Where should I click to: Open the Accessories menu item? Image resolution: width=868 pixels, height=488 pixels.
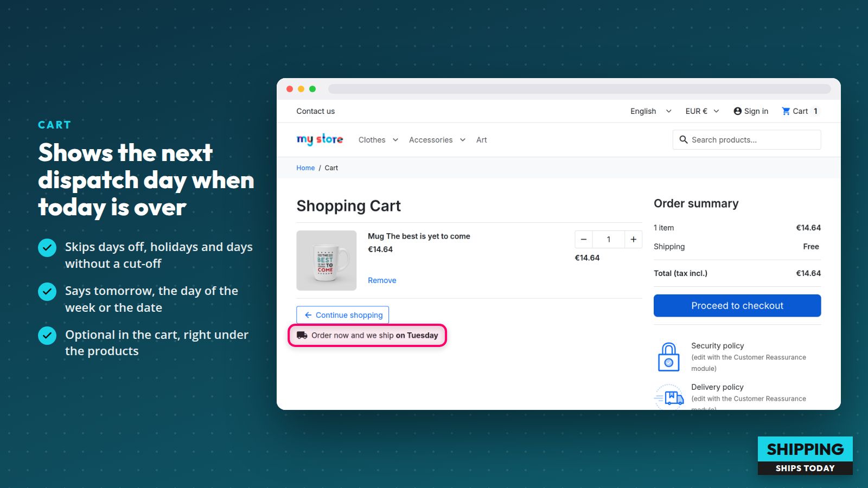(x=431, y=140)
